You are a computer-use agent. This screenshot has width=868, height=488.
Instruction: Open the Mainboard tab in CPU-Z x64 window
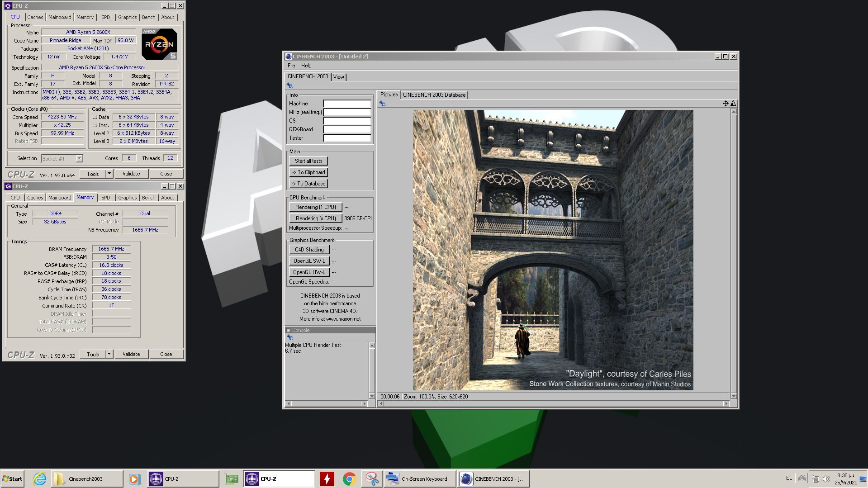(x=60, y=17)
